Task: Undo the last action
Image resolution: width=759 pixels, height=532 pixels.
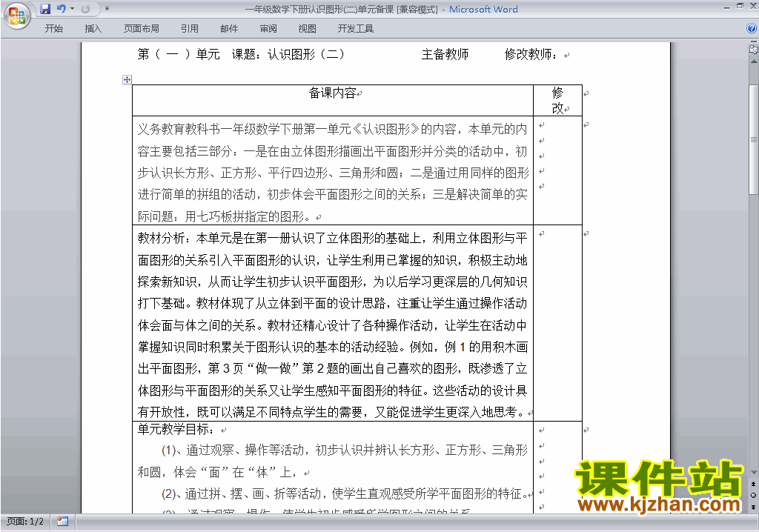Action: 61,9
